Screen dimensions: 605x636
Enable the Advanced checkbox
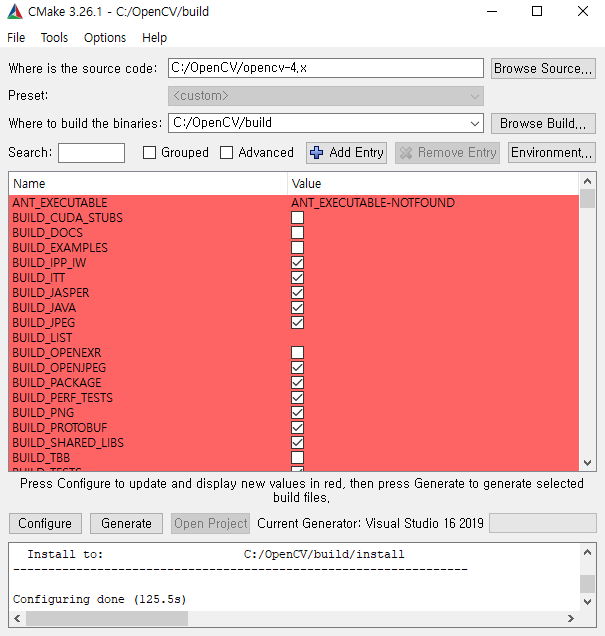click(226, 153)
